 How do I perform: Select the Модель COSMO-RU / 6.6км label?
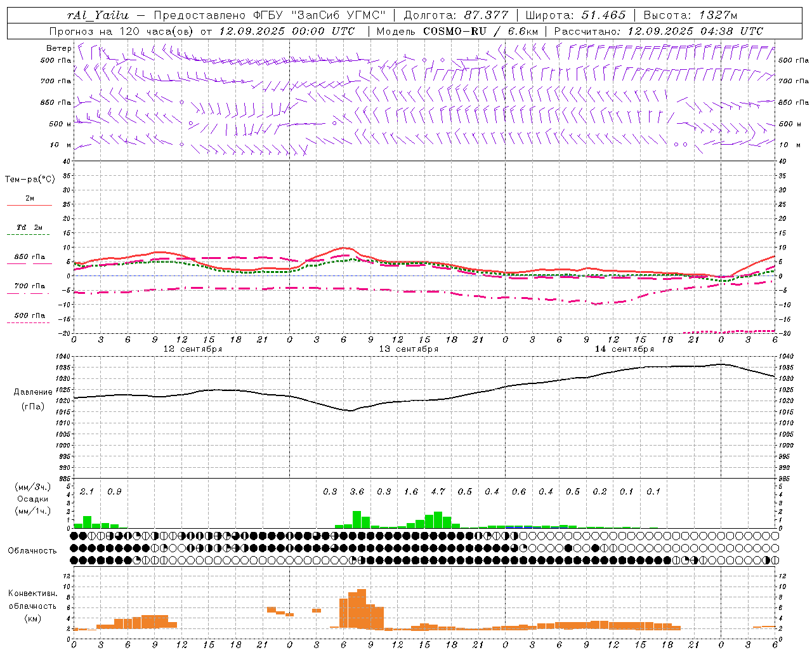pyautogui.click(x=457, y=31)
